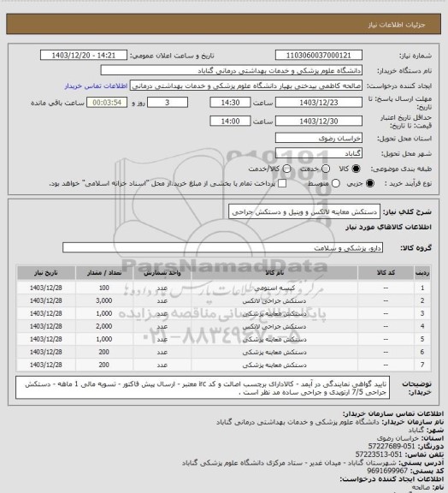This screenshot has width=448, height=493.
Task: Click the general description field دستکش معاینه لاتکس
Action: click(x=304, y=211)
